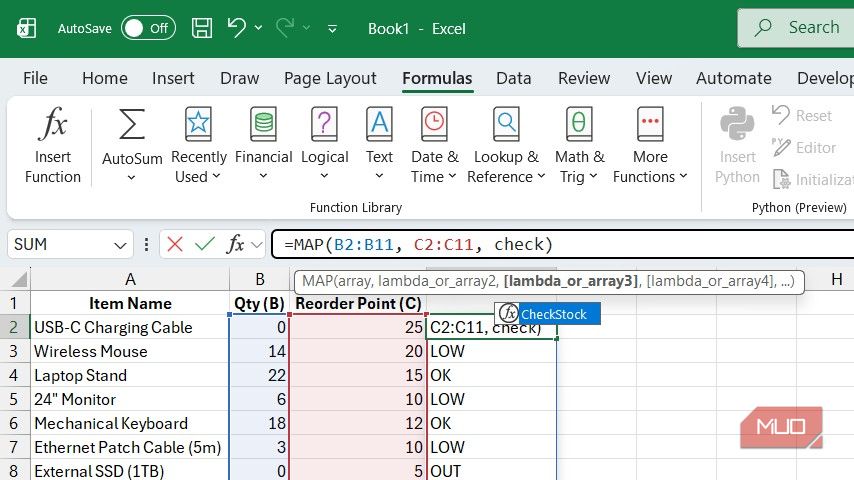
Task: Click reorder point 15 for Laptop Stand
Action: (358, 375)
